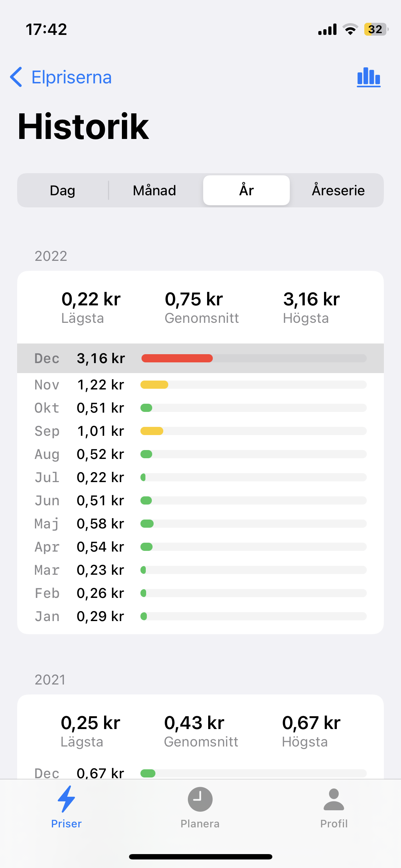Tap the yellow Sep price bar
The height and width of the screenshot is (868, 401).
coord(152,431)
